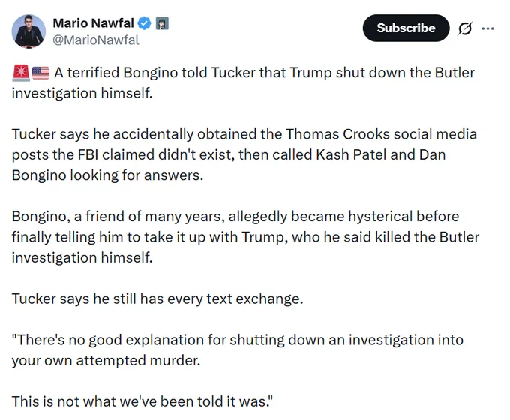Open Mario Nawfal's profile avatar
510x420 pixels.
(x=28, y=31)
